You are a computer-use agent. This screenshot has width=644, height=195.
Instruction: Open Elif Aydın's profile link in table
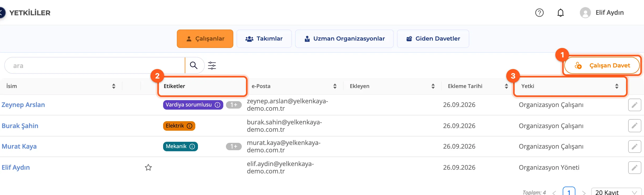[16, 168]
